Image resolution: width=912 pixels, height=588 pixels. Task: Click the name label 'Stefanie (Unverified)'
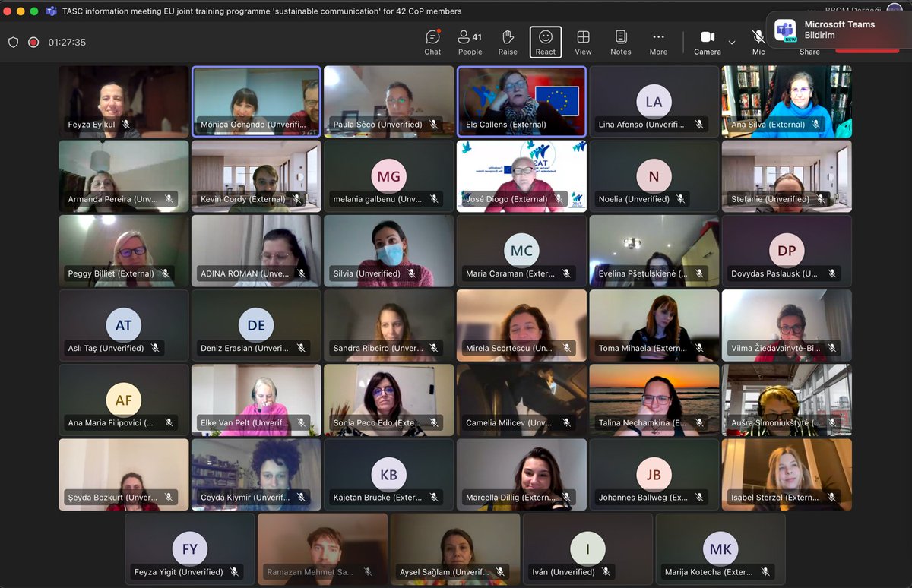tap(771, 199)
